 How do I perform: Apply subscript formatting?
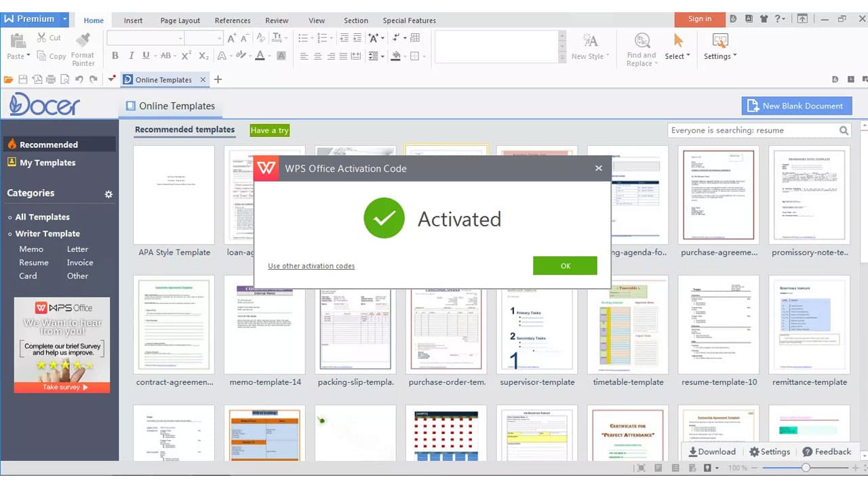point(203,56)
